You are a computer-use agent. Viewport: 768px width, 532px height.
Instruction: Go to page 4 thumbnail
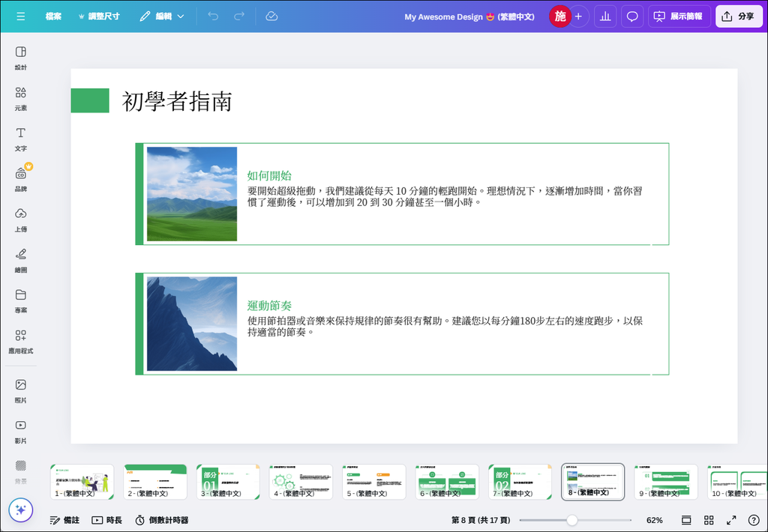(x=301, y=482)
